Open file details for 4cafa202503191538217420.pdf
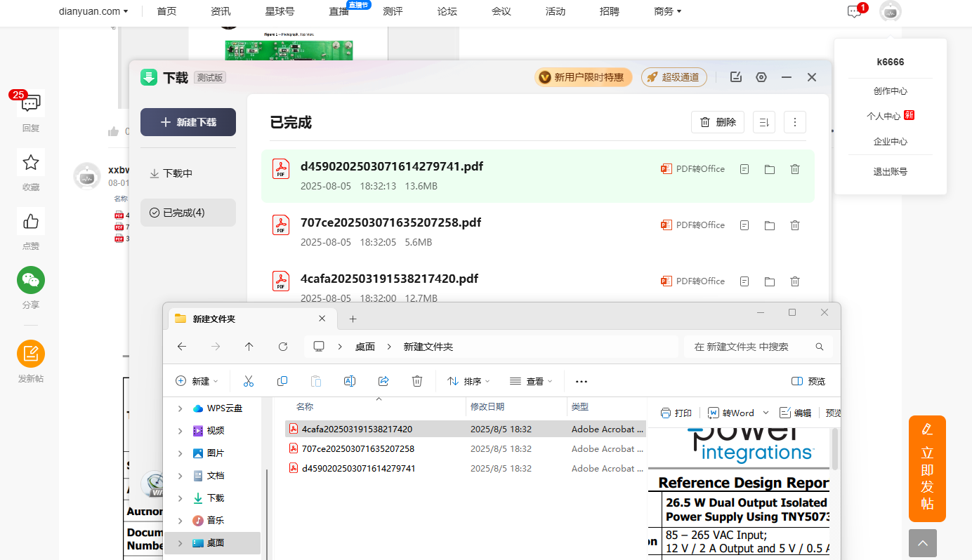This screenshot has height=560, width=972. tap(744, 281)
